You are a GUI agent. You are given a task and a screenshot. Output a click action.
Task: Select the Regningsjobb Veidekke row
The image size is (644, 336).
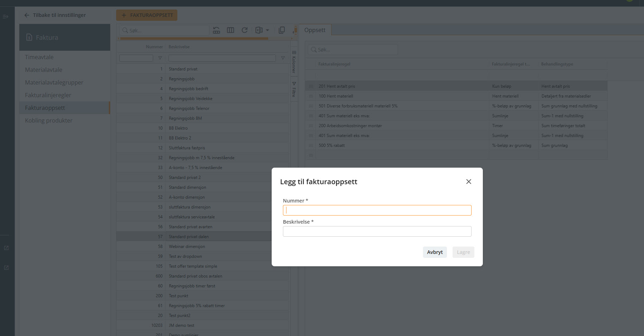(202, 99)
